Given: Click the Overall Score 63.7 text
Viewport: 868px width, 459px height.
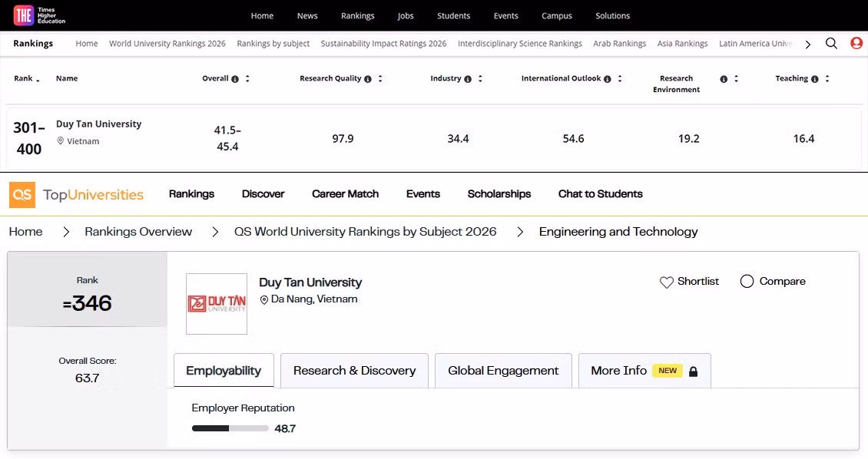Looking at the screenshot, I should pyautogui.click(x=87, y=378).
